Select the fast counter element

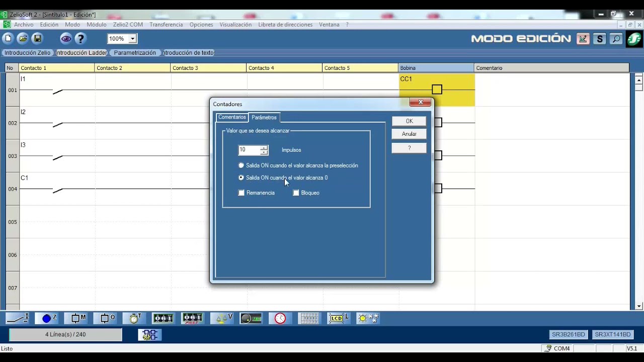193,318
